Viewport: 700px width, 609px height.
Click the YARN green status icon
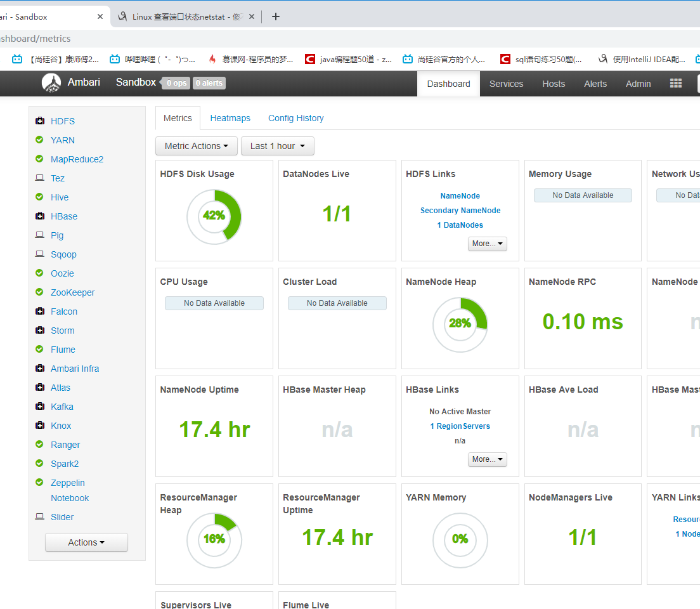coord(39,140)
